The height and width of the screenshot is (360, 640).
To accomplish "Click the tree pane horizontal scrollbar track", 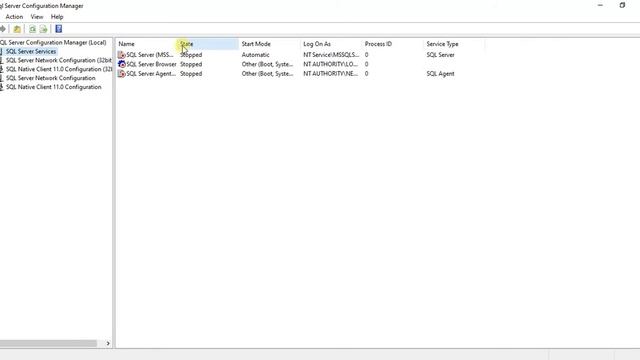I will pyautogui.click(x=51, y=343).
